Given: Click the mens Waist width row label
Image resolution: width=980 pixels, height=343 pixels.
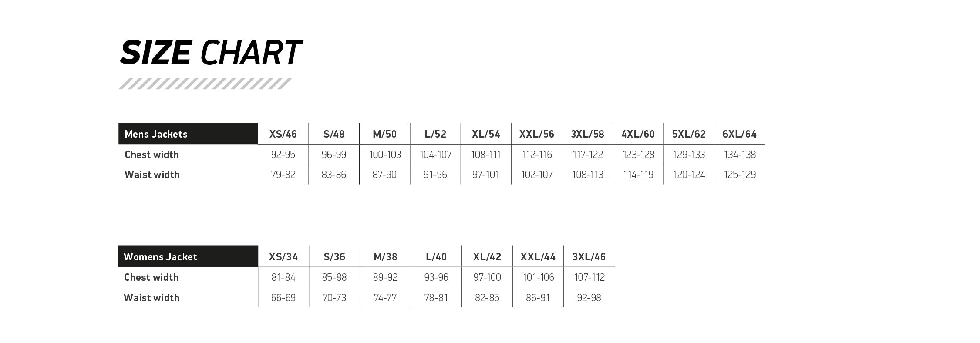Looking at the screenshot, I should coord(152,175).
